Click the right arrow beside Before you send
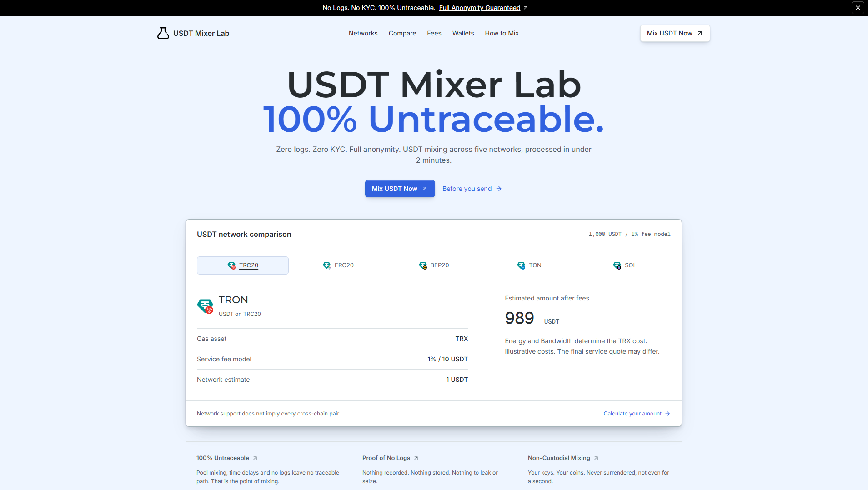This screenshot has height=490, width=868. (x=499, y=189)
